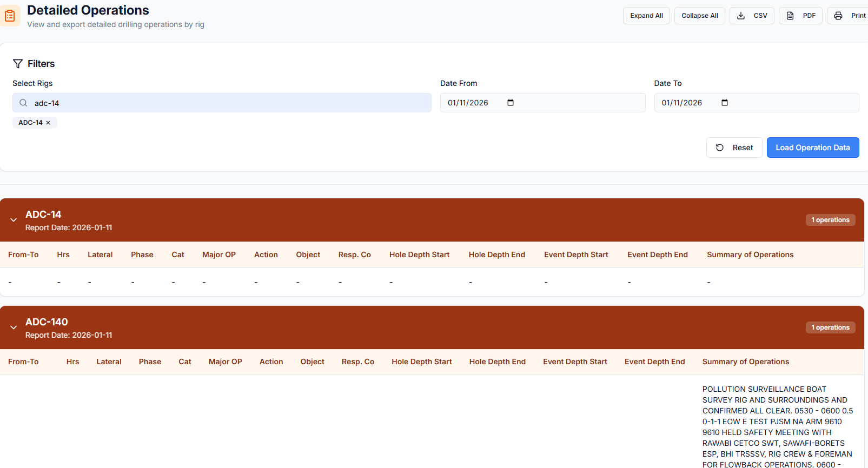This screenshot has width=868, height=468.
Task: Open the Date From calendar picker icon
Action: point(511,103)
